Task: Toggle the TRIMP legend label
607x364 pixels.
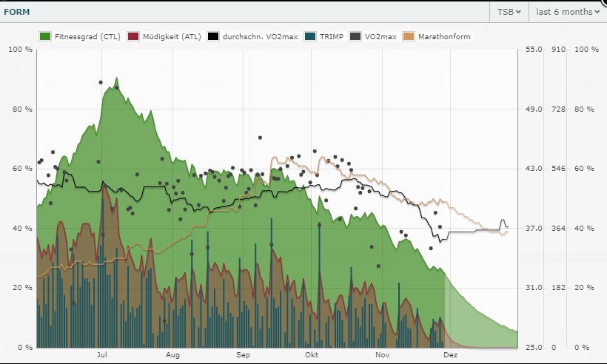Action: tap(332, 36)
